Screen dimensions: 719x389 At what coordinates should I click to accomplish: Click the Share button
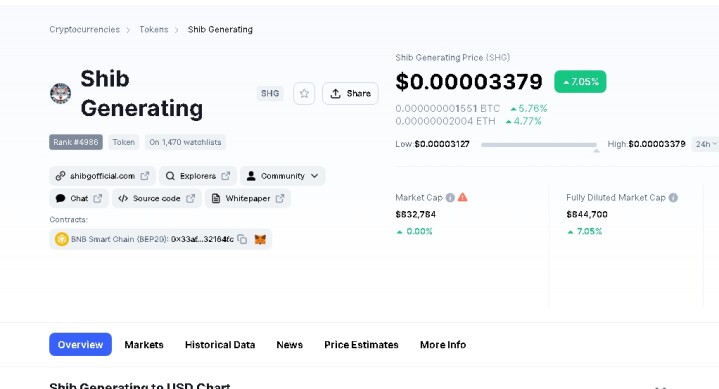point(350,94)
